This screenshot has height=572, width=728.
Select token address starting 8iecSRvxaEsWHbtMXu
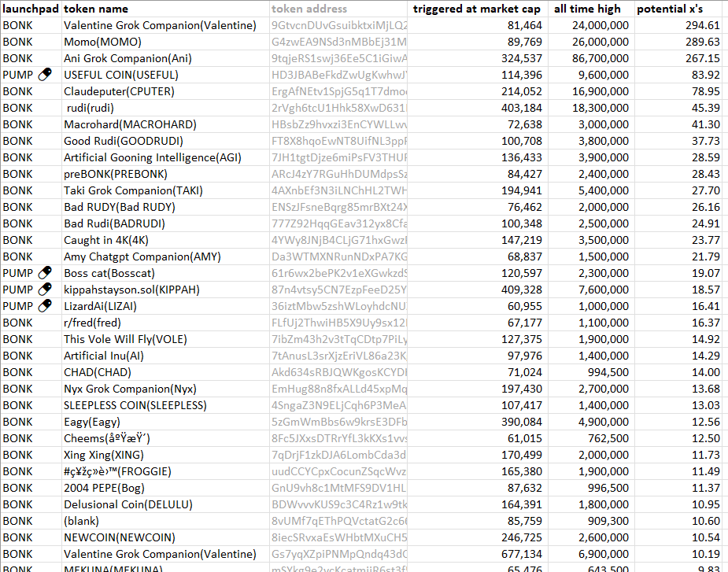click(338, 537)
